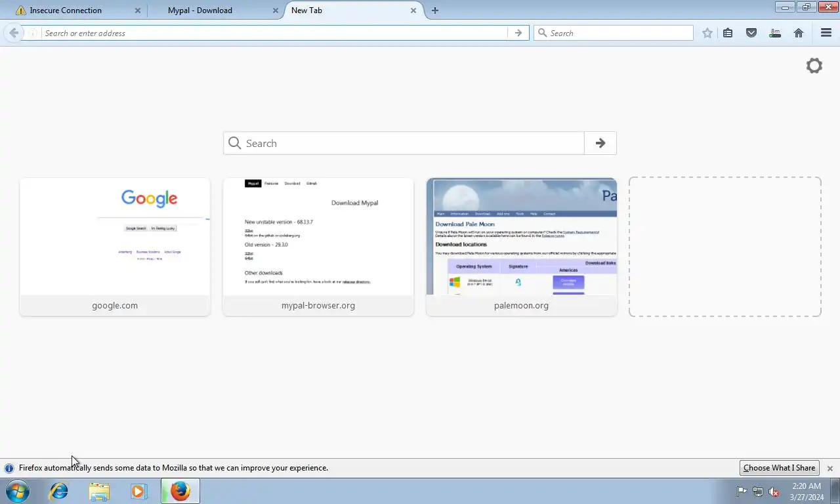
Task: Switch to the Mypal - Download tab
Action: pos(199,10)
